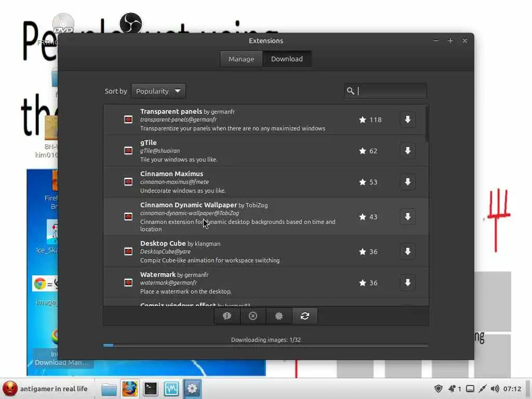The height and width of the screenshot is (399, 532).
Task: Click the 'transparent-panels@germanfr' identifier text
Action: [179, 120]
